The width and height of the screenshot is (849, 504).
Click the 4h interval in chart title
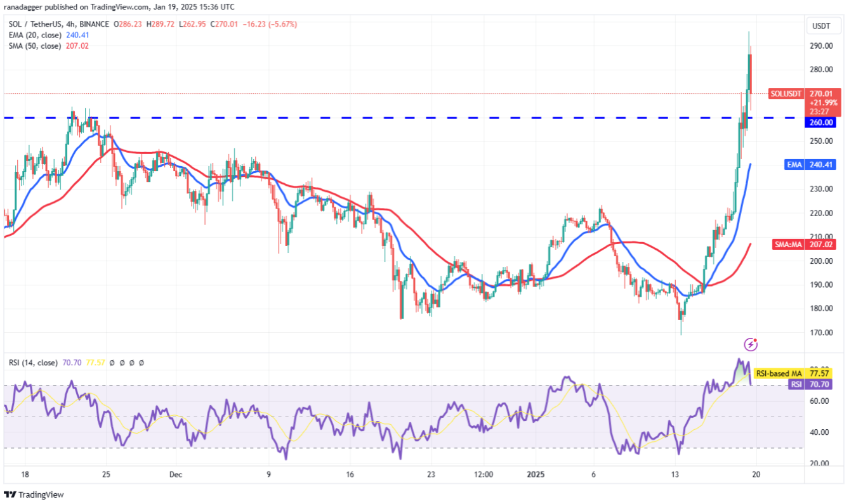pos(69,25)
